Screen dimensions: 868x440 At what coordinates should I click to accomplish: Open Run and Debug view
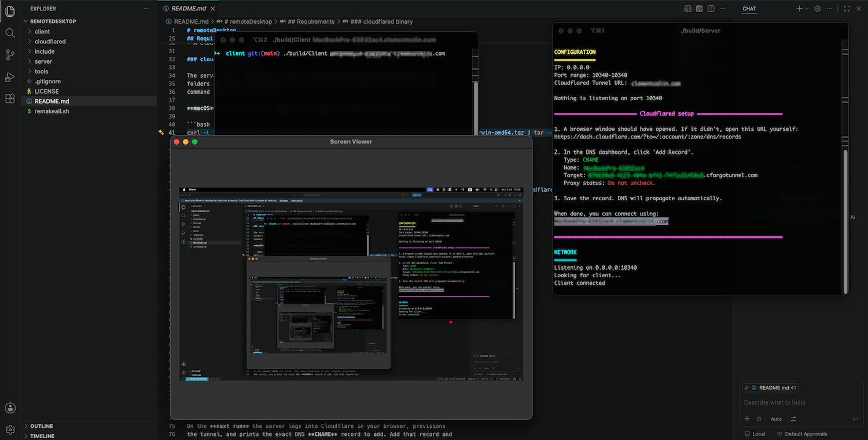click(10, 77)
